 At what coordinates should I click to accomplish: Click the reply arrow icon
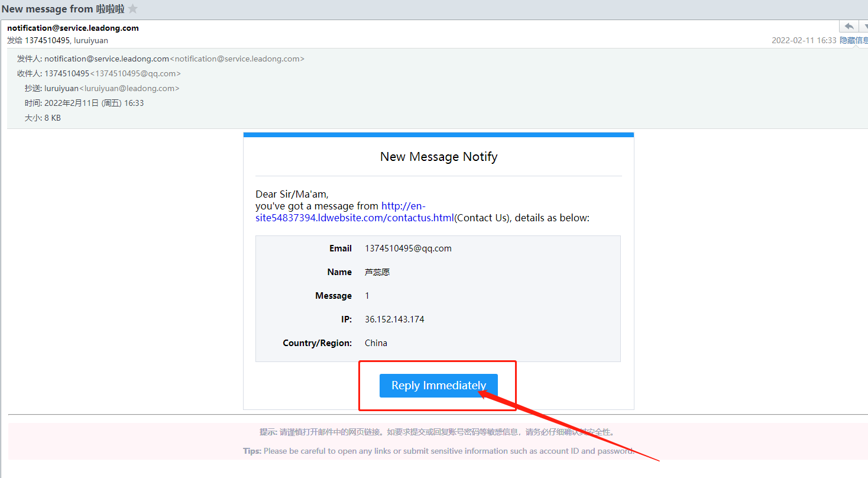[x=848, y=27]
